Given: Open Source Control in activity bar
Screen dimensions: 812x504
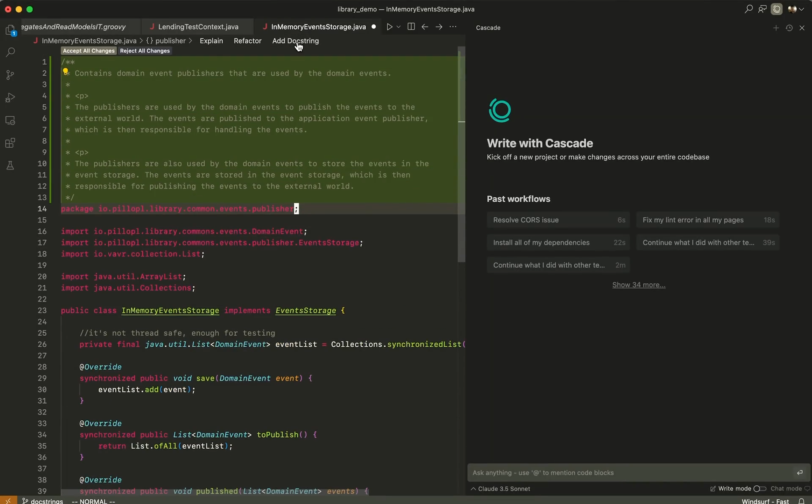Looking at the screenshot, I should [x=10, y=75].
